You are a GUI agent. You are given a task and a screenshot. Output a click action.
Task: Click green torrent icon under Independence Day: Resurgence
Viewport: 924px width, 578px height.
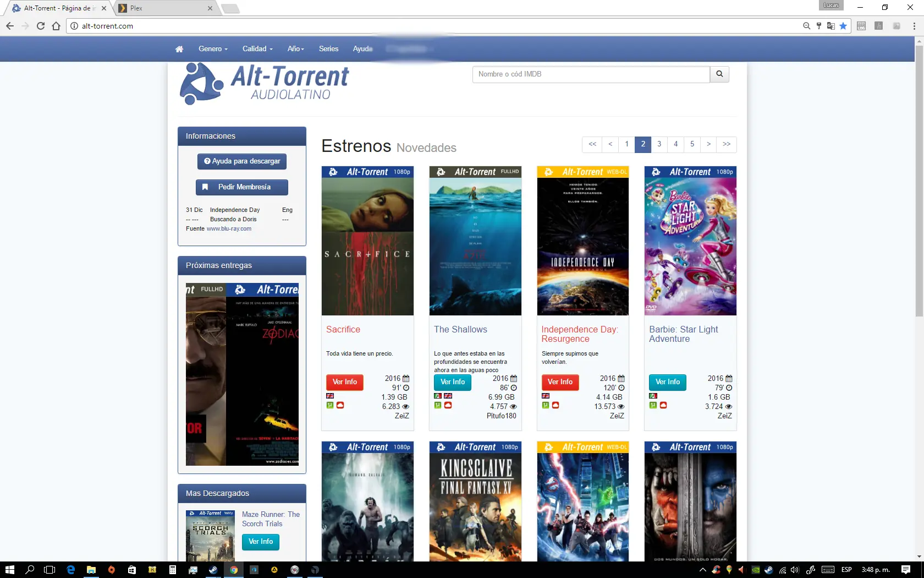coord(546,405)
